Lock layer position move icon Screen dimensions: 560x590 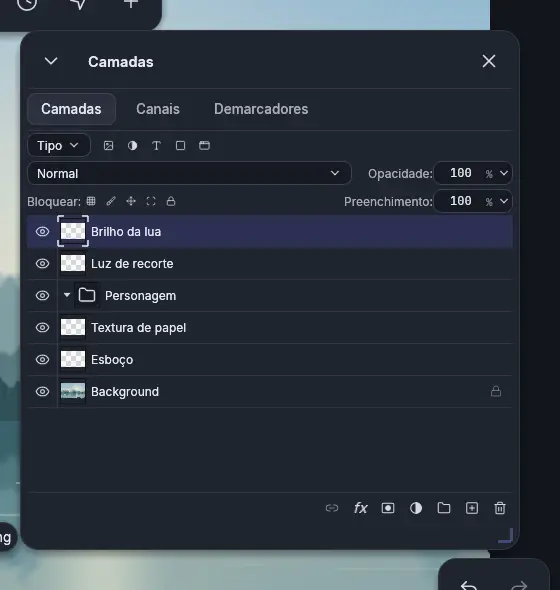click(x=131, y=201)
